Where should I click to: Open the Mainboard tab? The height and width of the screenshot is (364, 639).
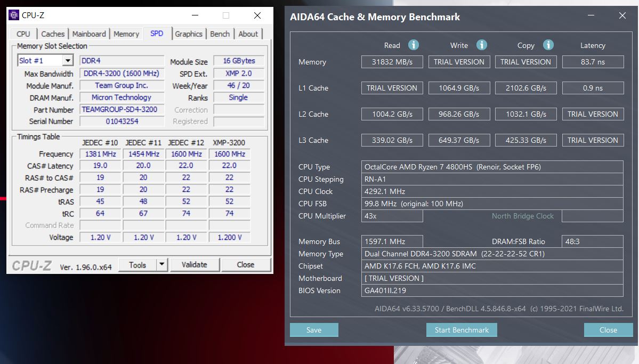click(x=89, y=34)
